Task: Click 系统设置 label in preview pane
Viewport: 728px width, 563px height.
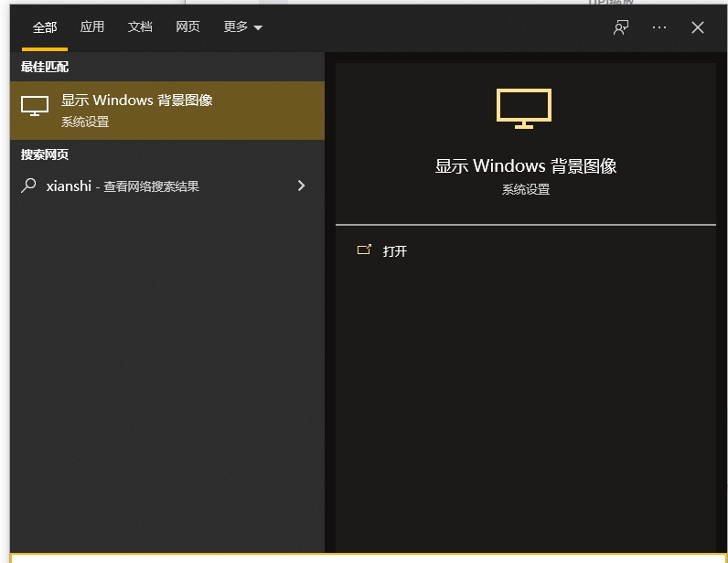Action: coord(526,189)
